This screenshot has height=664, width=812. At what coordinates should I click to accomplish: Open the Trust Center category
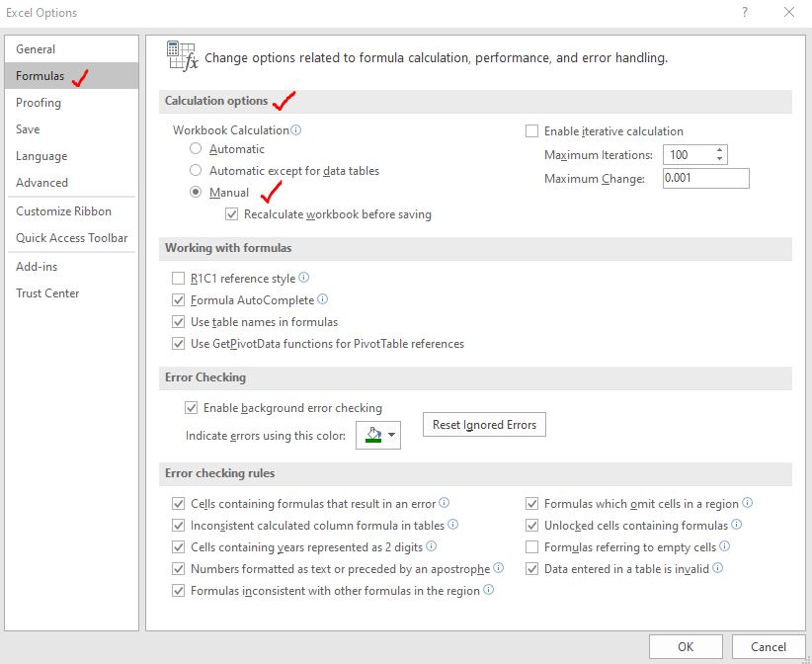point(71,293)
